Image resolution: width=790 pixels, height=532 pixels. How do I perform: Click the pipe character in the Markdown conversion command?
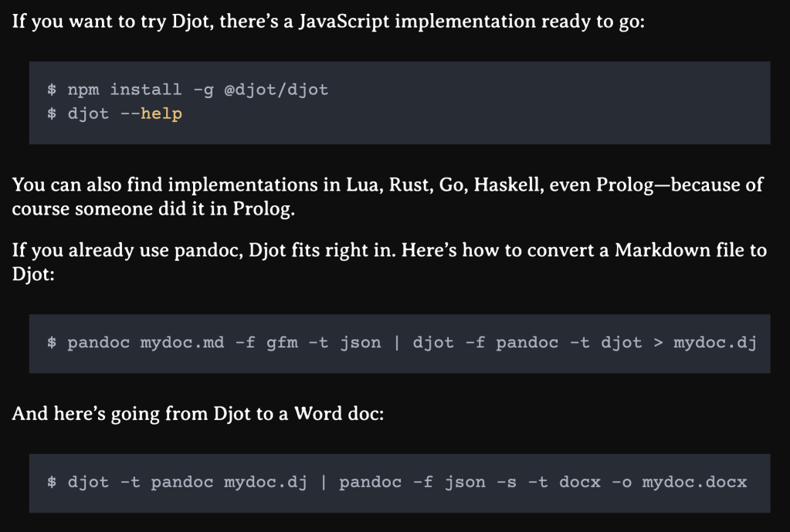tap(397, 342)
